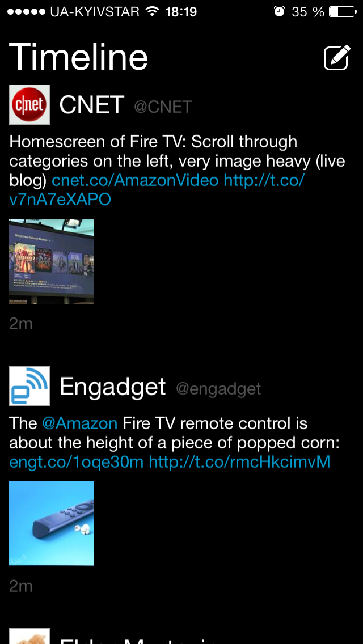Tap the 2m timestamp under CNET tweet
The image size is (363, 644).
(20, 324)
